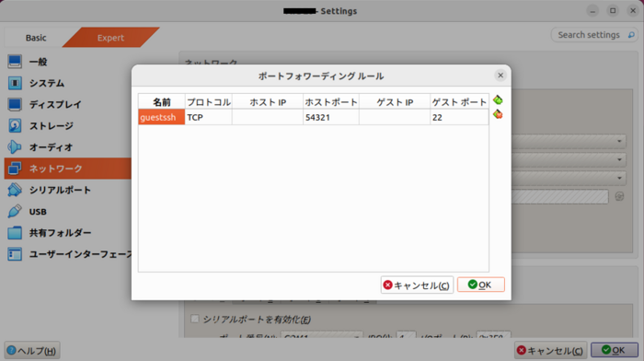Click OK in the Settings window footer

614,350
